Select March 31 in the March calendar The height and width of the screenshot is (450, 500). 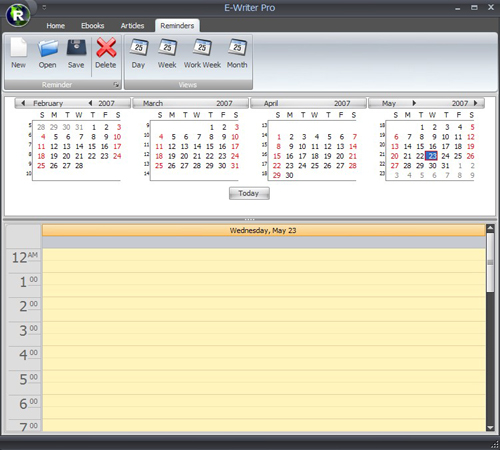point(235,166)
